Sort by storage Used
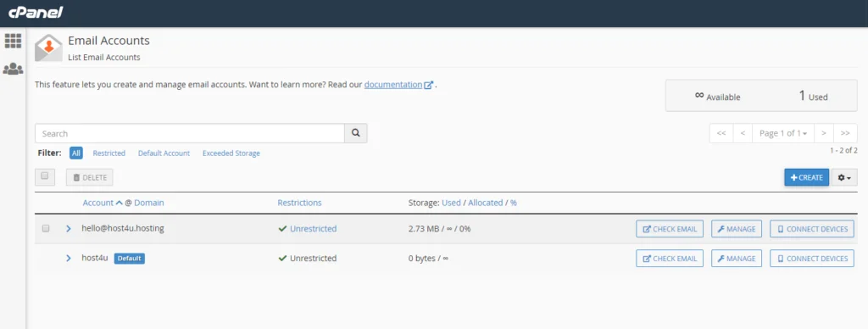 tap(451, 203)
